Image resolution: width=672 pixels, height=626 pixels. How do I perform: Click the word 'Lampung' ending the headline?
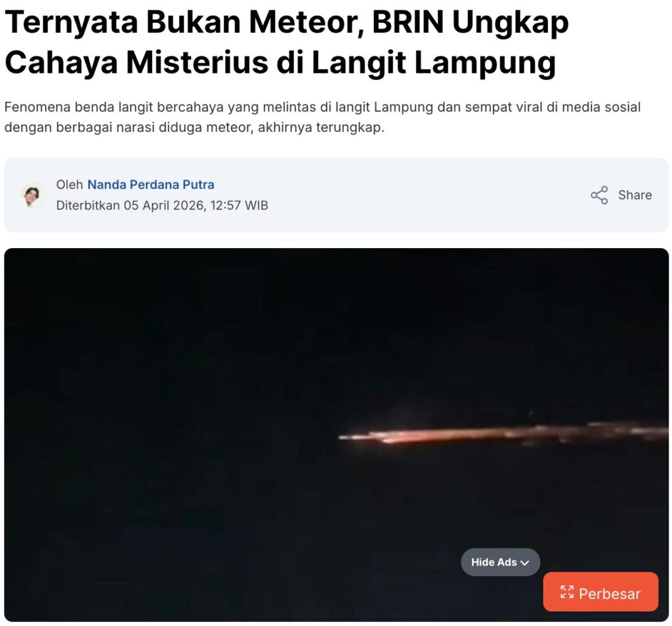tap(485, 63)
